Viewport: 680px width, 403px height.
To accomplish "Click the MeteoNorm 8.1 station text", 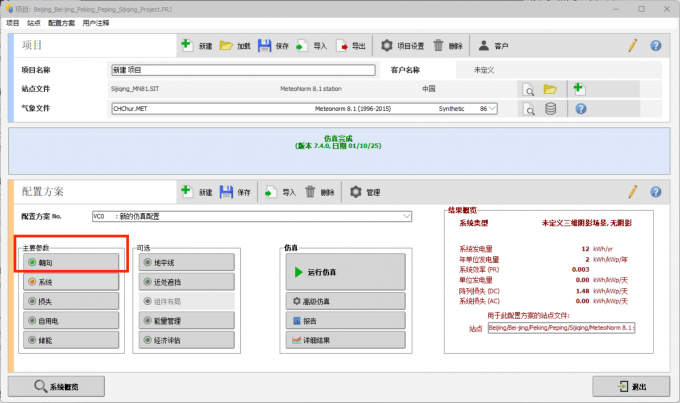I will point(311,89).
